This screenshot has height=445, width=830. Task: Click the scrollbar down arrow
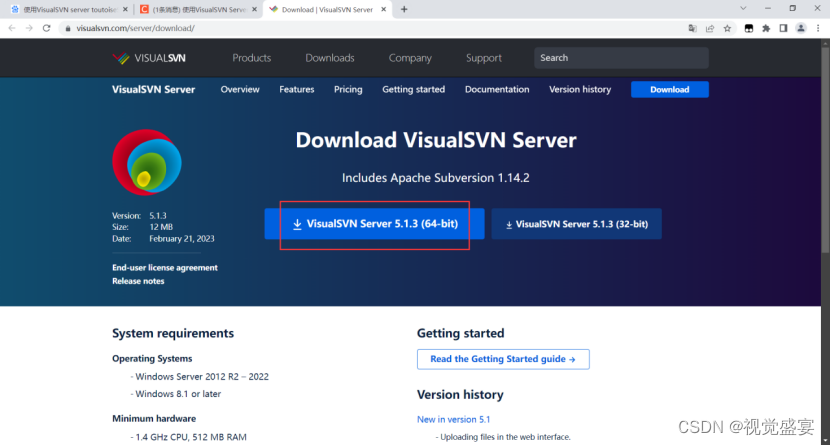click(825, 441)
